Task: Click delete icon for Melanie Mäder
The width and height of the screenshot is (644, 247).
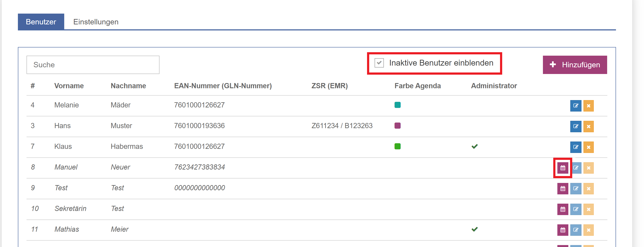Action: [588, 106]
